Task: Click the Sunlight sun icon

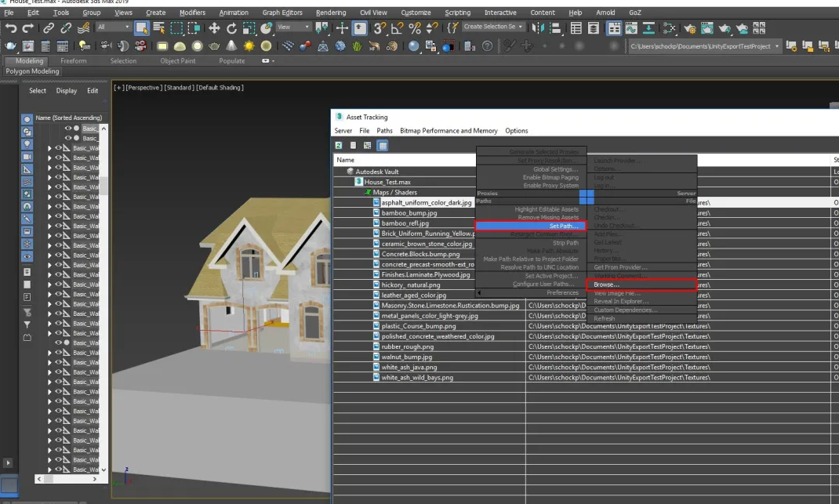Action: coord(249,46)
